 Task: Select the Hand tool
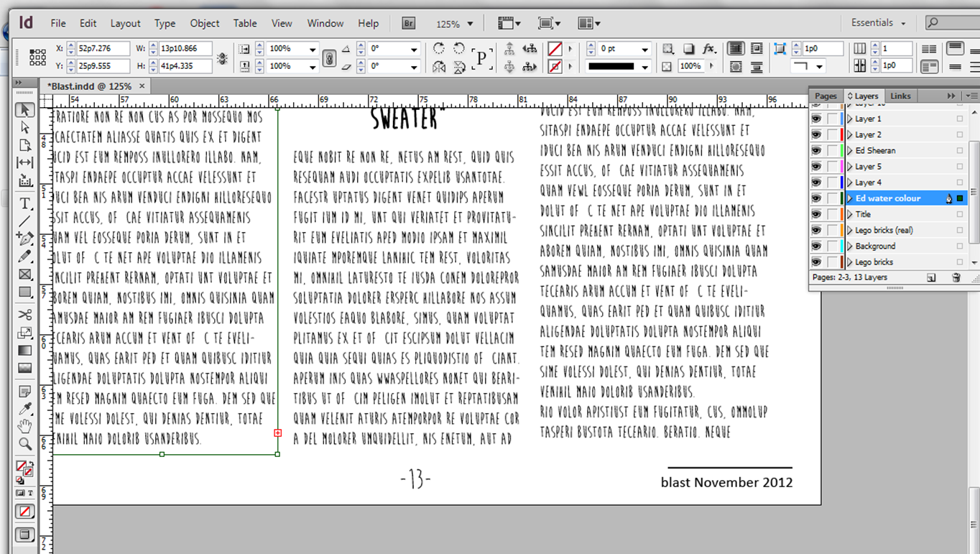coord(24,426)
